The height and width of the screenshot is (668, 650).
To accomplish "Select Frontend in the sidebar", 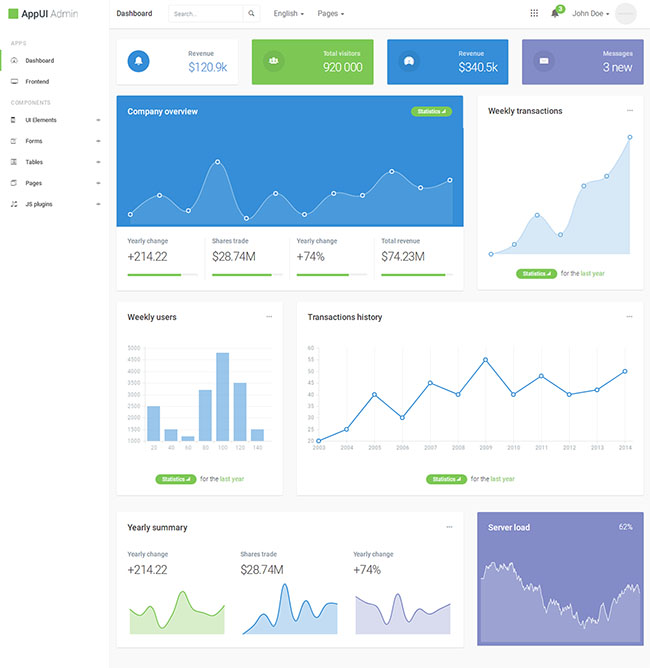I will tap(37, 81).
